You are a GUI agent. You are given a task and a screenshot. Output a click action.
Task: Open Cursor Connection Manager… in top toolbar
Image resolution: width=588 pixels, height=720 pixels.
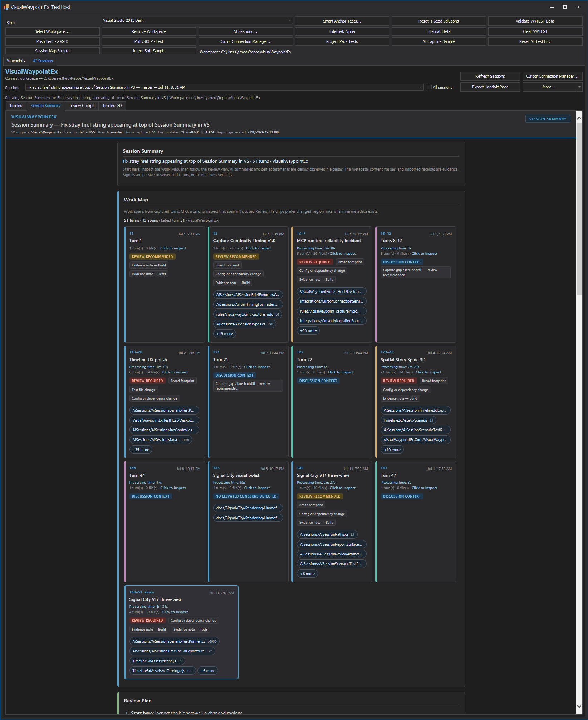[245, 41]
